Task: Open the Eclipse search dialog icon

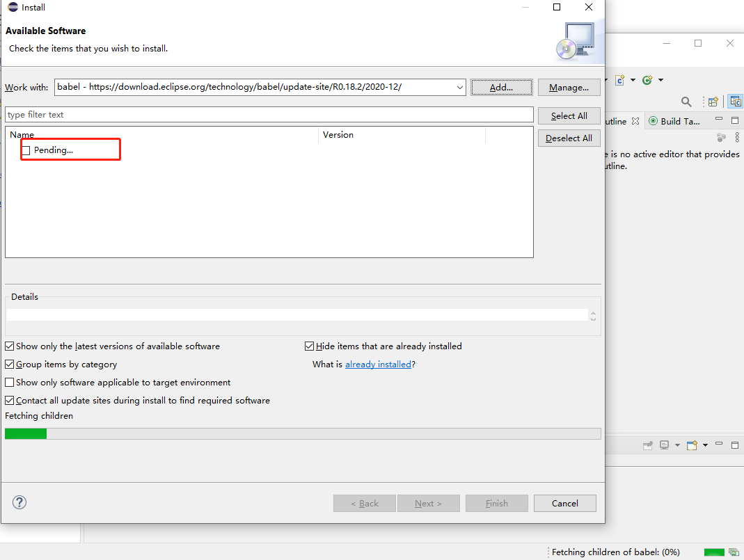Action: pyautogui.click(x=686, y=102)
